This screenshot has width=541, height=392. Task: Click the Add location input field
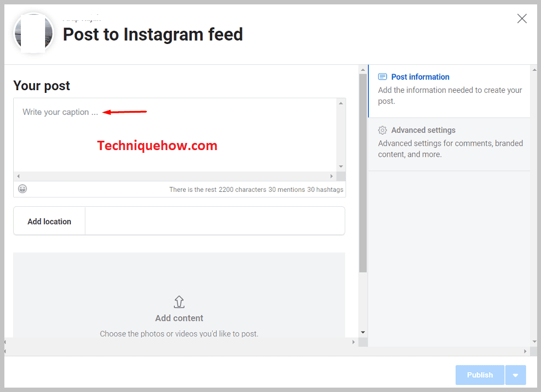point(215,221)
